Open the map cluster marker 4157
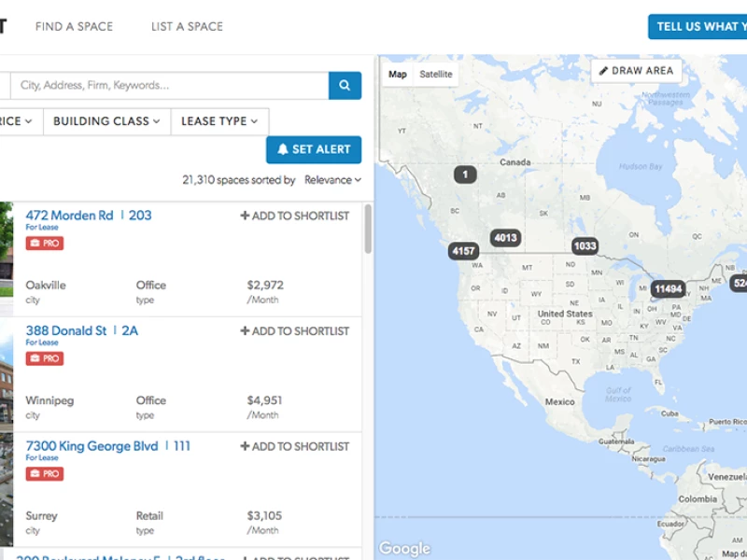 tap(463, 251)
